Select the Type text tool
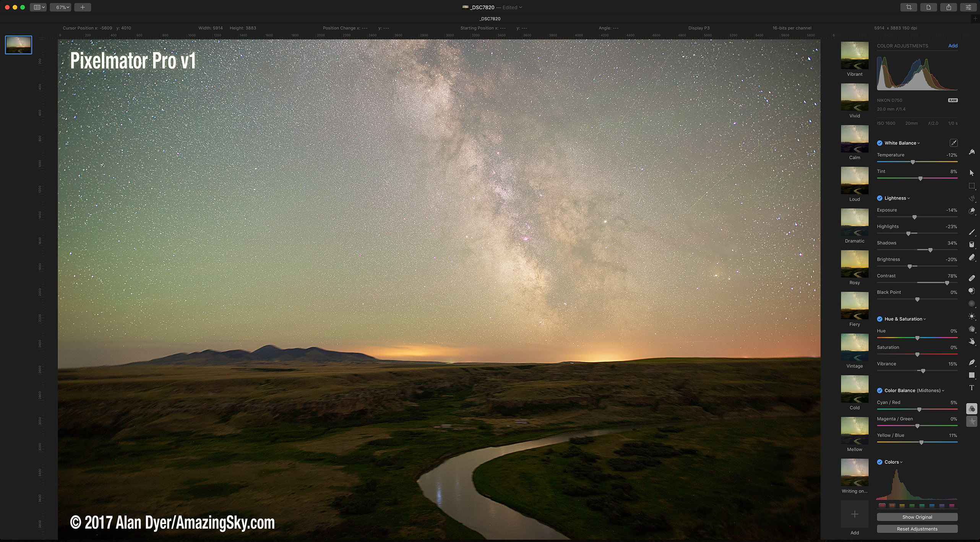This screenshot has width=980, height=542. click(972, 388)
